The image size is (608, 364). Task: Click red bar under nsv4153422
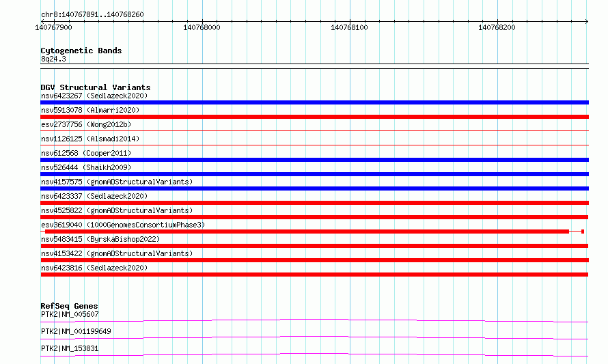point(314,260)
